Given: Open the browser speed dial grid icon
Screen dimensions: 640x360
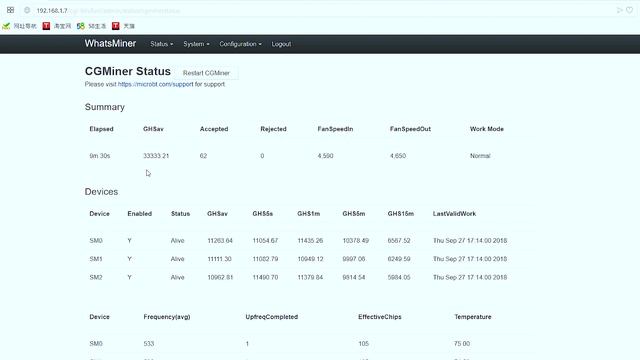Looking at the screenshot, I should [11, 10].
